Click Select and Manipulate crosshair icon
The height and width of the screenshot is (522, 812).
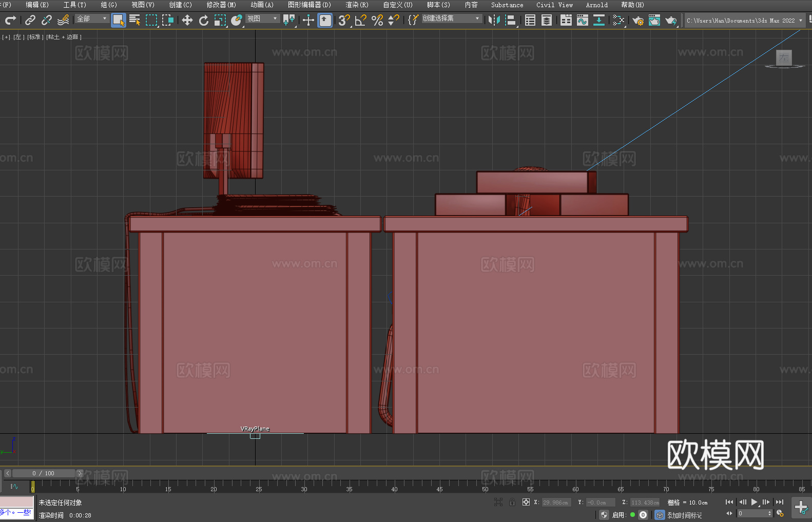308,20
